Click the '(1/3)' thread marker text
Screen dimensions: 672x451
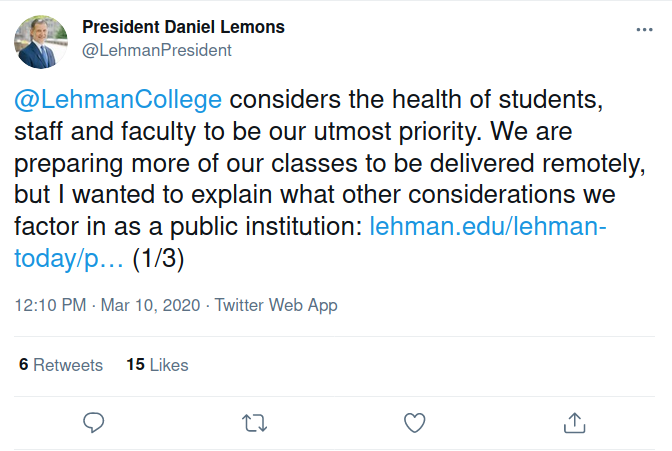click(159, 257)
